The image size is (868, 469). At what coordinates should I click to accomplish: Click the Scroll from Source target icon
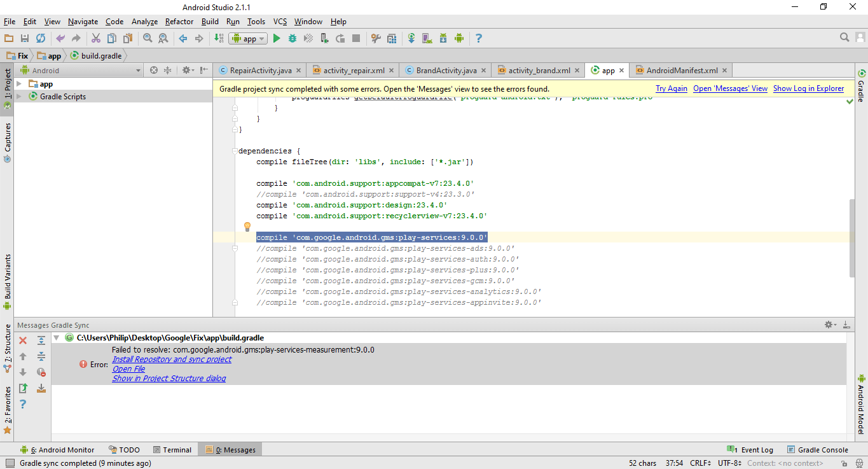(x=153, y=71)
